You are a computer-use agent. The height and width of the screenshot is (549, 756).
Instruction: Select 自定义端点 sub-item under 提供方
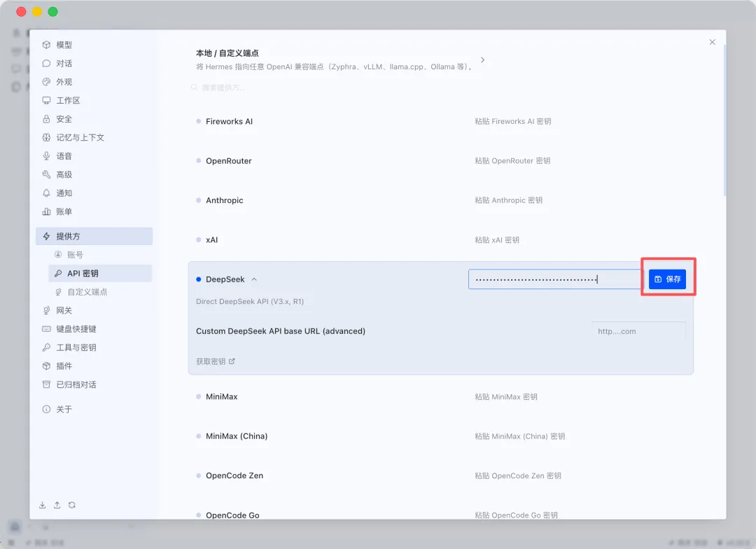(100, 292)
